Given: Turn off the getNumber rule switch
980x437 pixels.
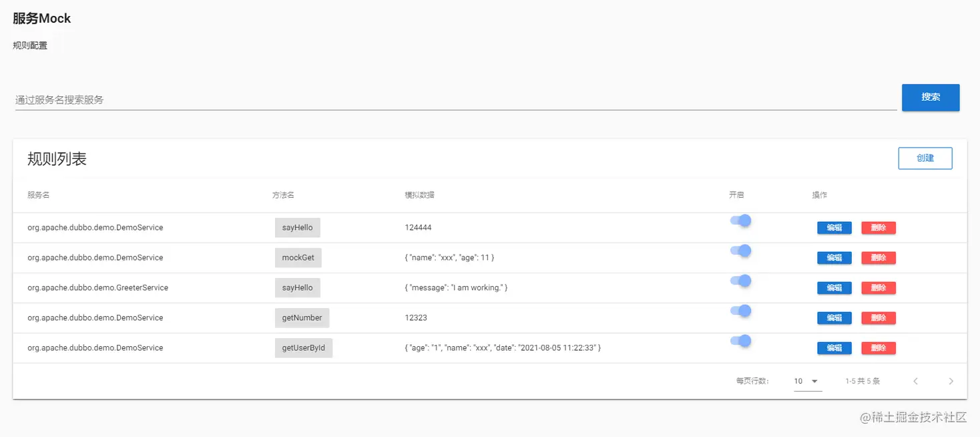Looking at the screenshot, I should (x=741, y=311).
